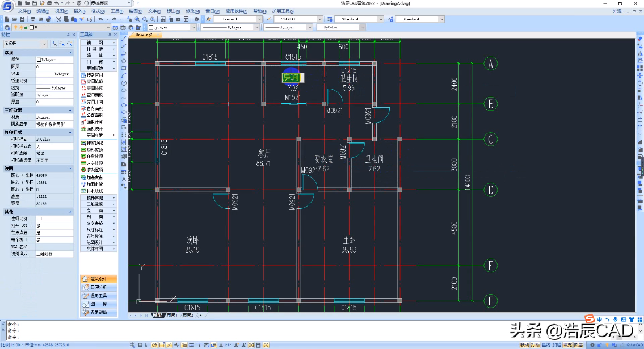The image size is (644, 349).
Task: Click the GstarCAD application logo button
Action: (7, 7)
